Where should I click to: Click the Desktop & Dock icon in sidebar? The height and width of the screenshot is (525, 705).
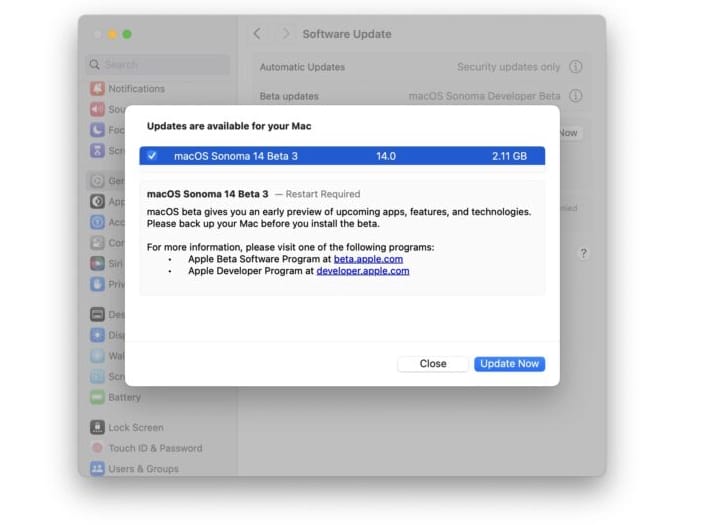pos(97,314)
